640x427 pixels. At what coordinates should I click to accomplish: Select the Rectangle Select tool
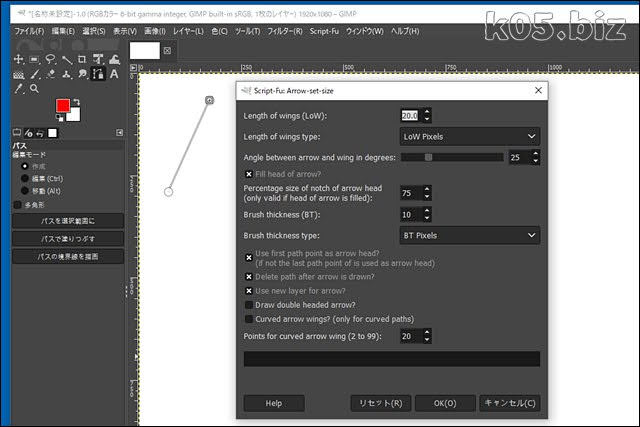[34, 60]
